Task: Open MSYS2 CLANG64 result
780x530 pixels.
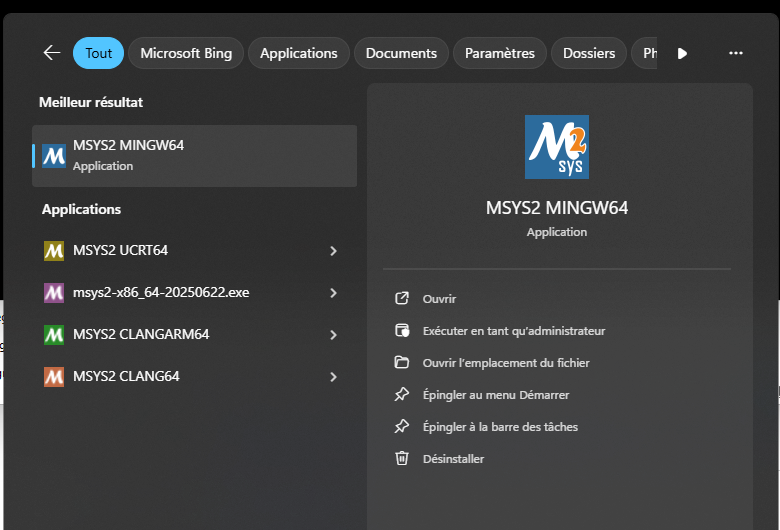Action: click(x=195, y=376)
